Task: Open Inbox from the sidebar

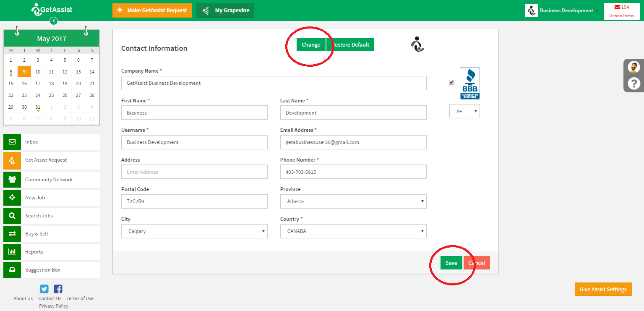Action: [x=52, y=142]
